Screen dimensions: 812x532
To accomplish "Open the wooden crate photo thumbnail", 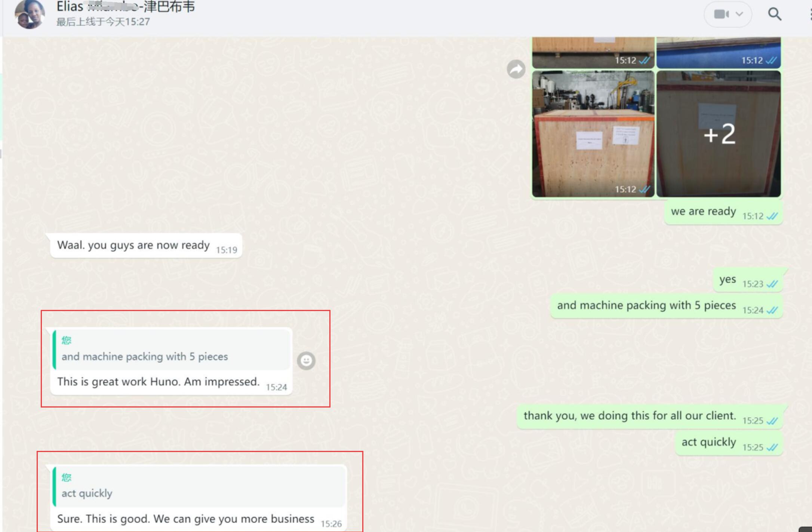I will pyautogui.click(x=593, y=134).
